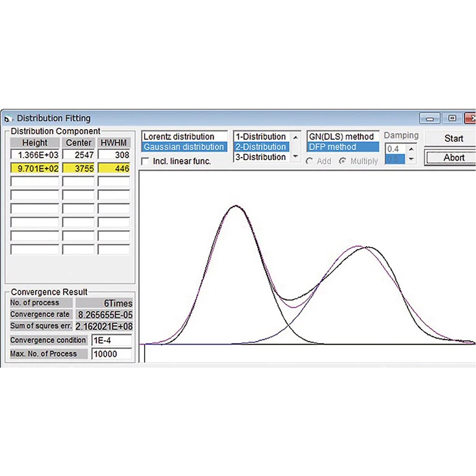Minimize the Distribution Fitting window
Image resolution: width=476 pixels, height=476 pixels.
click(430, 118)
